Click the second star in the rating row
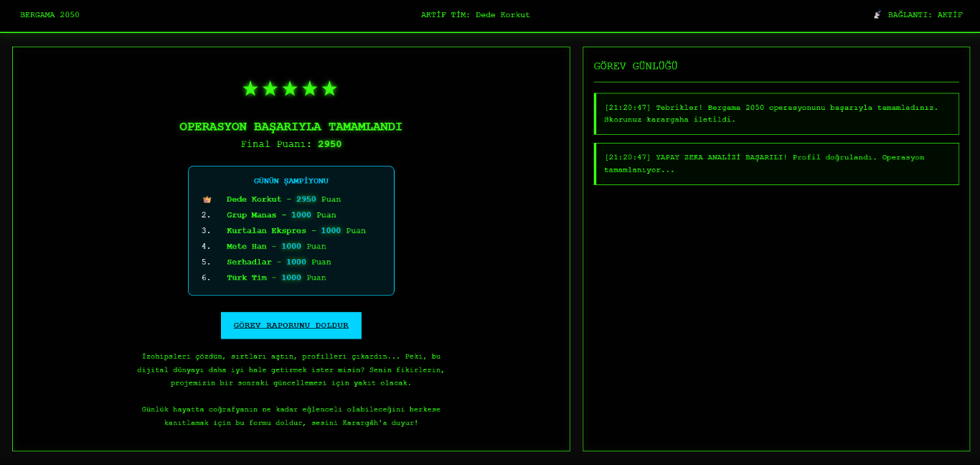This screenshot has height=465, width=980. click(270, 89)
